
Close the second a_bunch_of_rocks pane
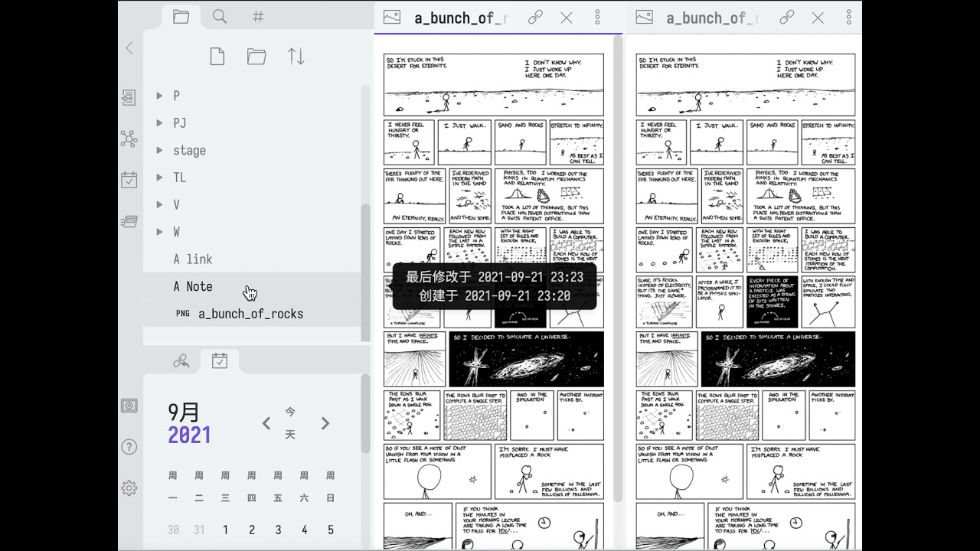tap(818, 18)
